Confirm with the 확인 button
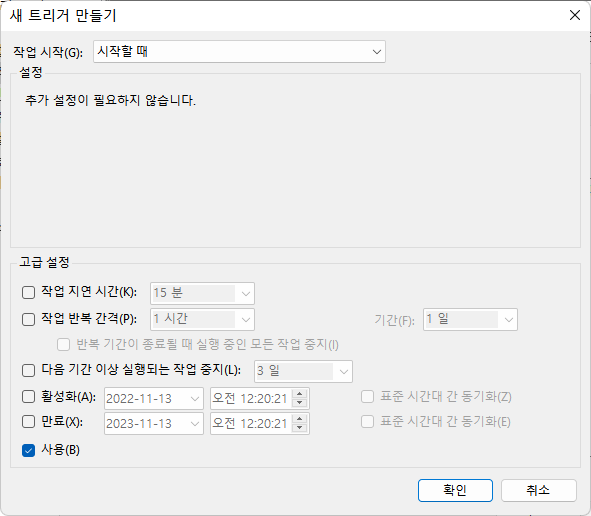 pyautogui.click(x=455, y=490)
